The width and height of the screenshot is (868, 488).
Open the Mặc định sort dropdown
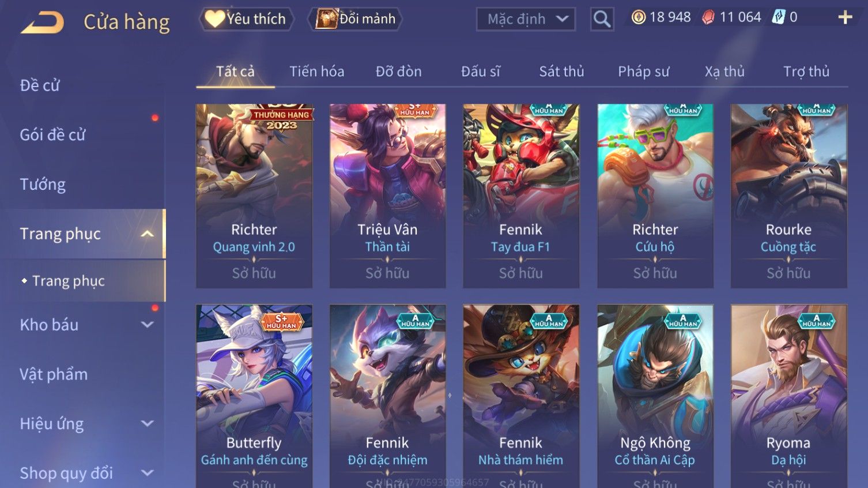tap(526, 19)
